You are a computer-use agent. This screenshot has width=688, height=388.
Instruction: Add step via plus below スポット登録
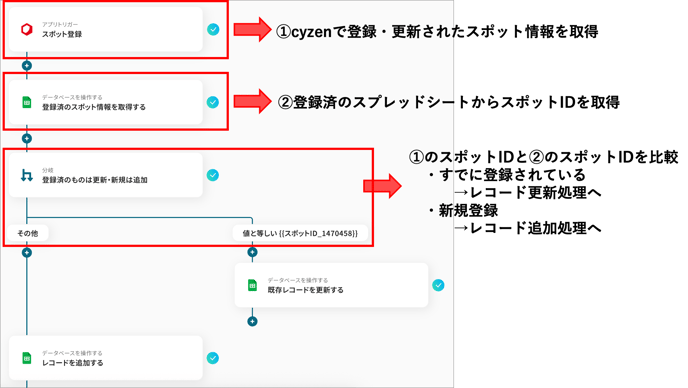point(27,65)
